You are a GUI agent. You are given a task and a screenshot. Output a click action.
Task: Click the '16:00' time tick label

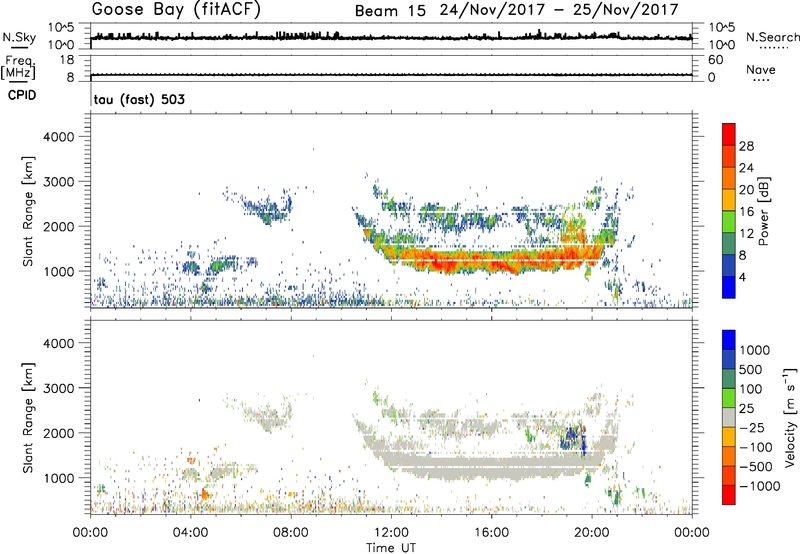coord(491,533)
